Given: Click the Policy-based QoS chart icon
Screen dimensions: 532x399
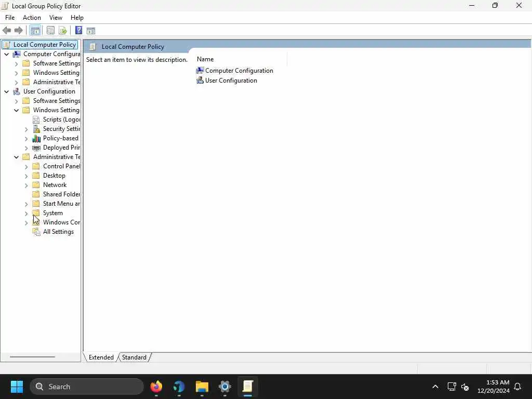Looking at the screenshot, I should [36, 138].
